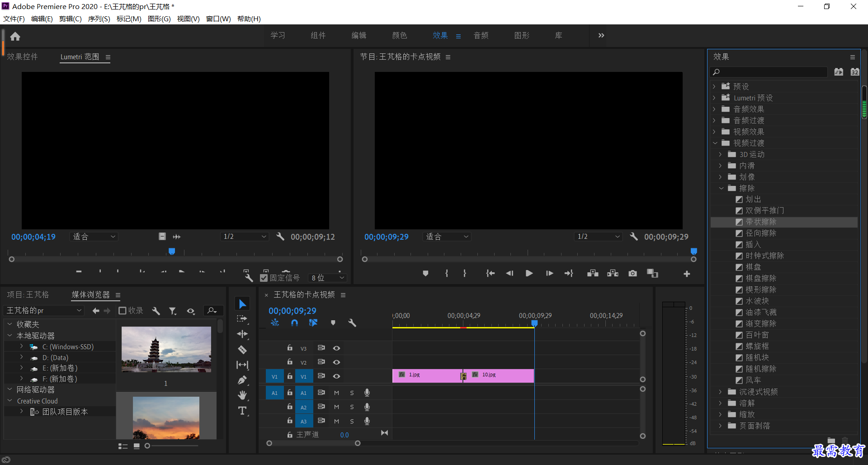868x465 pixels.
Task: Click the Add Marker icon in the program monitor
Action: [425, 273]
